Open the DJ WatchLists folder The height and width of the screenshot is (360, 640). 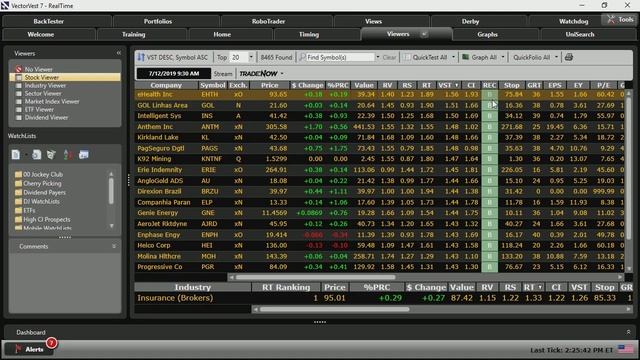tap(37, 201)
